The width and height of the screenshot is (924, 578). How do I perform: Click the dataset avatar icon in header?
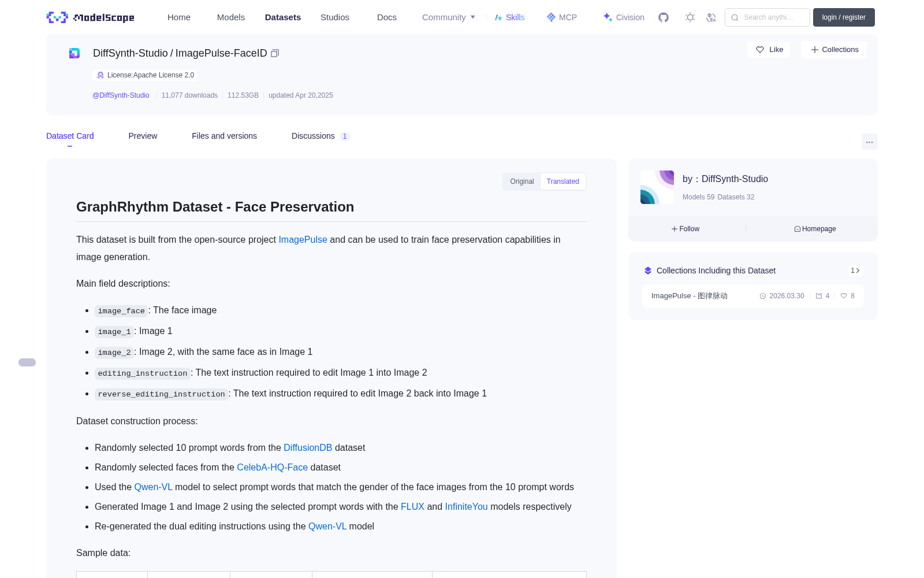(x=74, y=53)
